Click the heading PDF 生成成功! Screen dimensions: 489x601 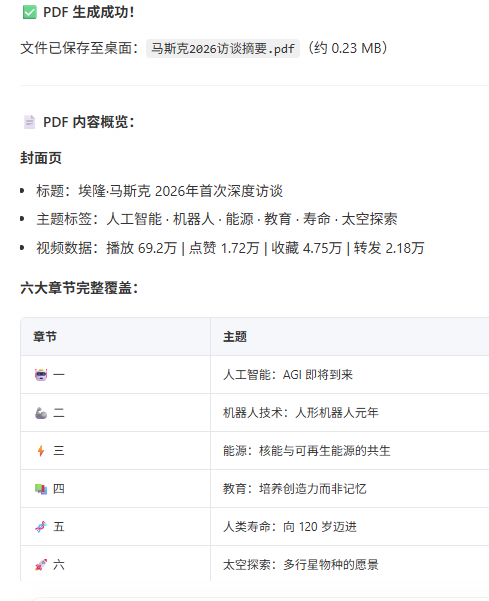click(x=89, y=12)
